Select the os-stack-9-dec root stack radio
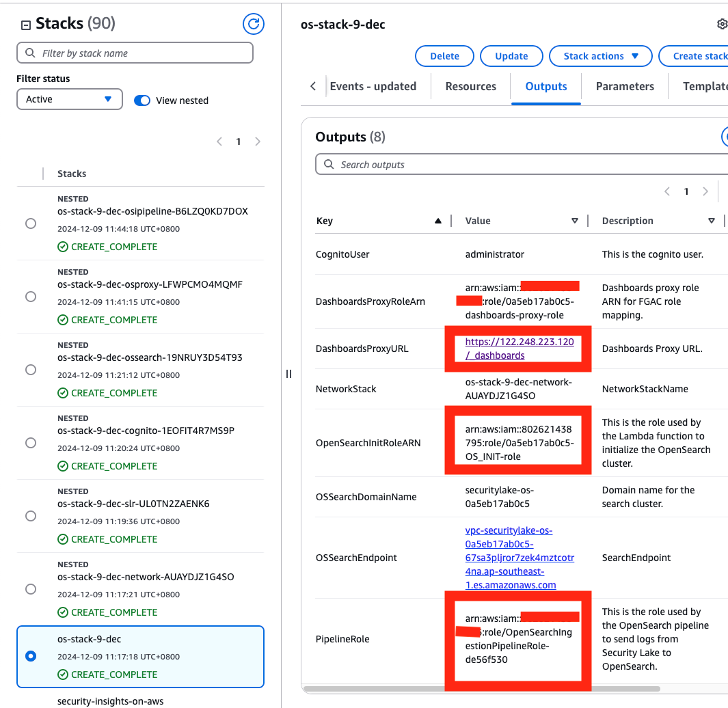 pos(31,656)
